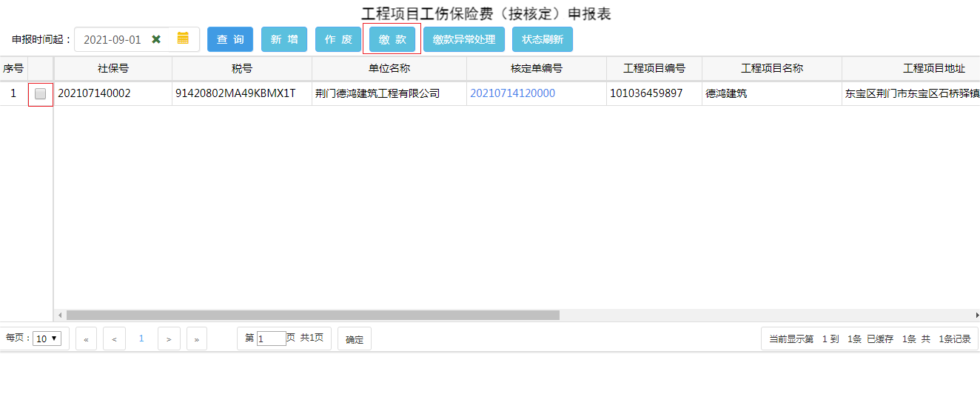Click the horizontal scrollbar thumb in the table
Screen dimensions: 980x400
[312, 315]
